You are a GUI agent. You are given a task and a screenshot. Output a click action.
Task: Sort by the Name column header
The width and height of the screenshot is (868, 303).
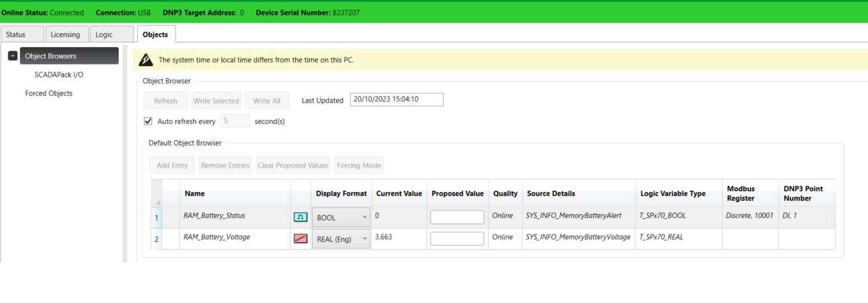pos(234,193)
